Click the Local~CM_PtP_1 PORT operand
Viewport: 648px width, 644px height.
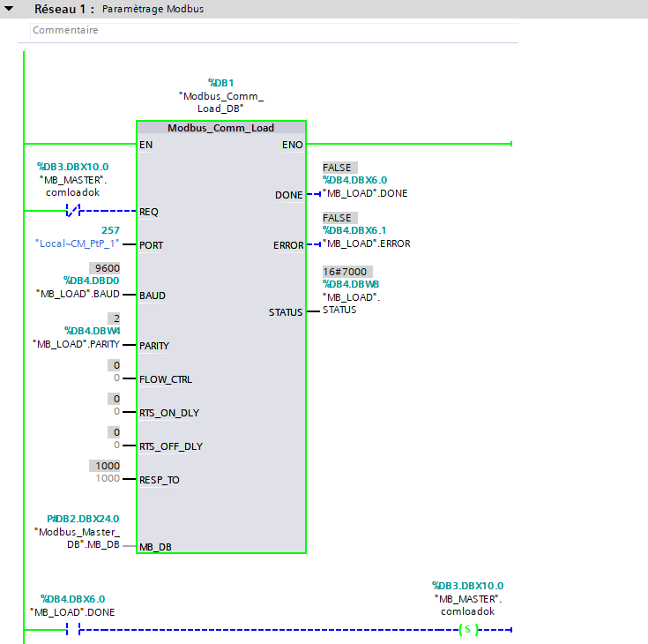[78, 243]
